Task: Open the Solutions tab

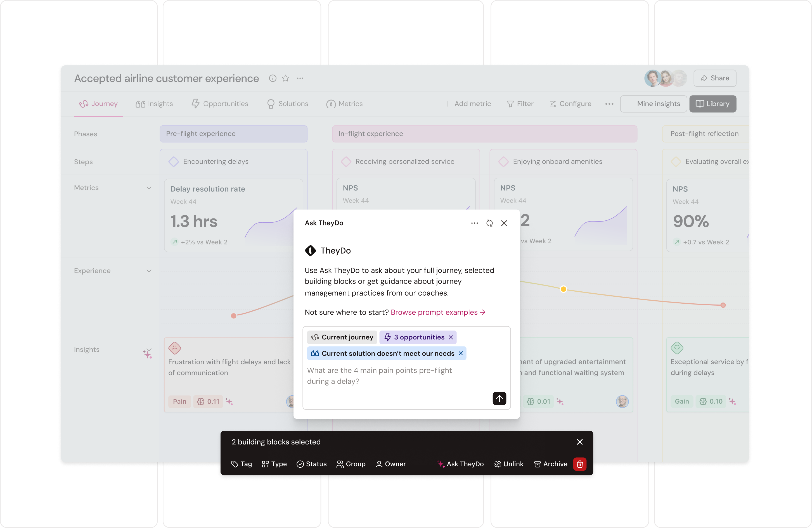Action: tap(287, 104)
